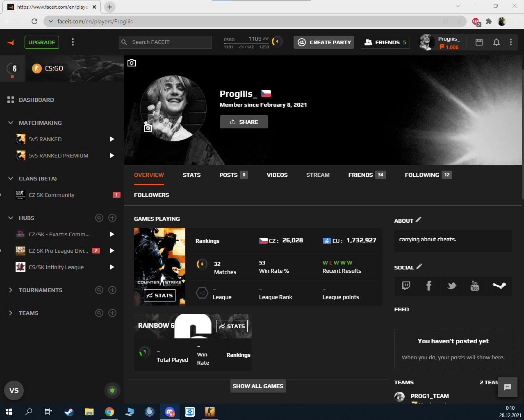The height and width of the screenshot is (420, 524).
Task: Click the UPGRADE button
Action: coord(42,42)
